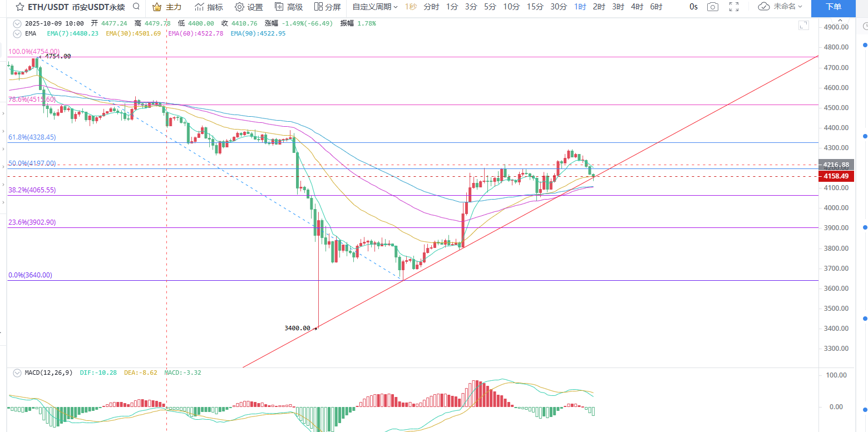Click the 78.6%(4515.60) Fibonacci label
This screenshot has height=432, width=868.
[32, 100]
